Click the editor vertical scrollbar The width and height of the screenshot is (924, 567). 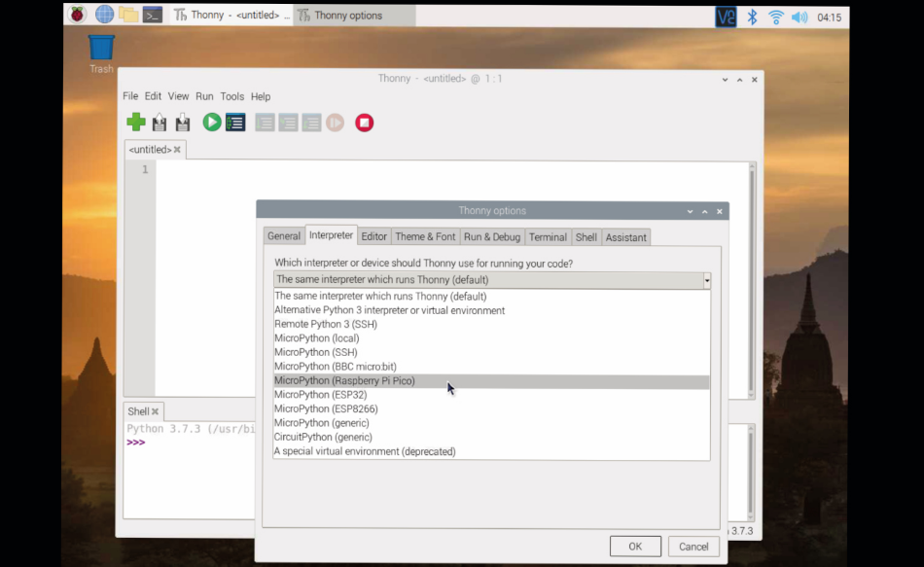coord(751,280)
